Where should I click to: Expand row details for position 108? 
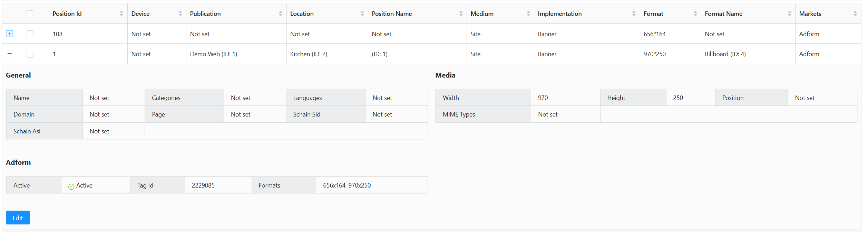[10, 34]
